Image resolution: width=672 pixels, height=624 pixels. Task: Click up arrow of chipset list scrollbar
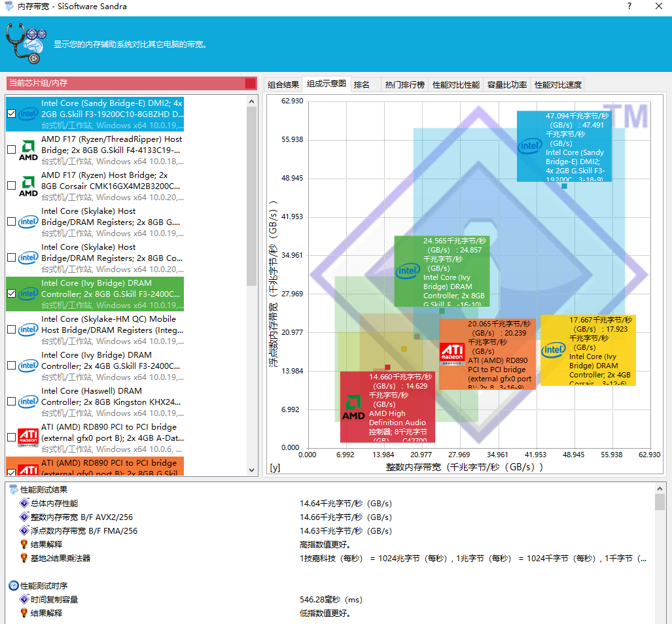[251, 101]
